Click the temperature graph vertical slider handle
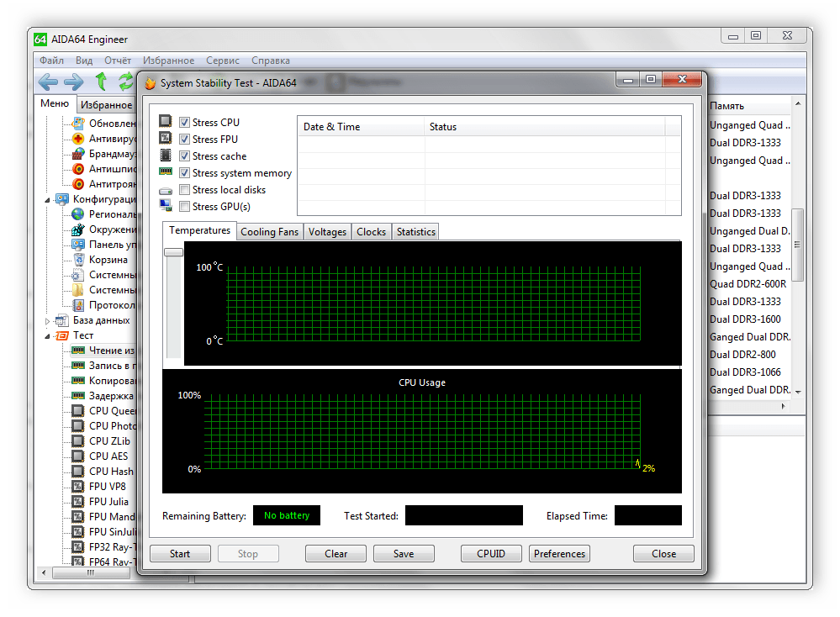 [173, 252]
